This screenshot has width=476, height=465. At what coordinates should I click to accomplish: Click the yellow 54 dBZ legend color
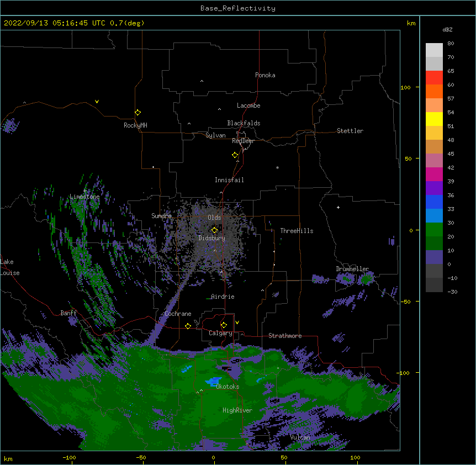(x=434, y=119)
